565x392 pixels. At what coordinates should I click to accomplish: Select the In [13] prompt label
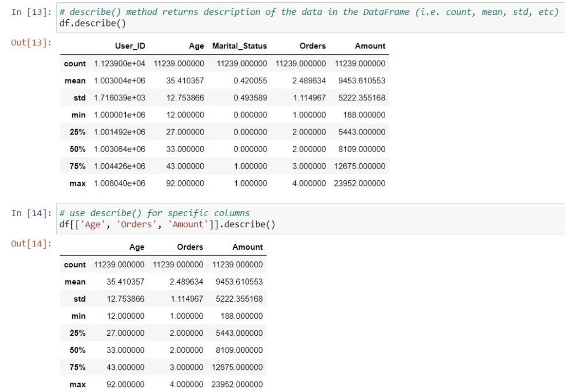pos(31,12)
